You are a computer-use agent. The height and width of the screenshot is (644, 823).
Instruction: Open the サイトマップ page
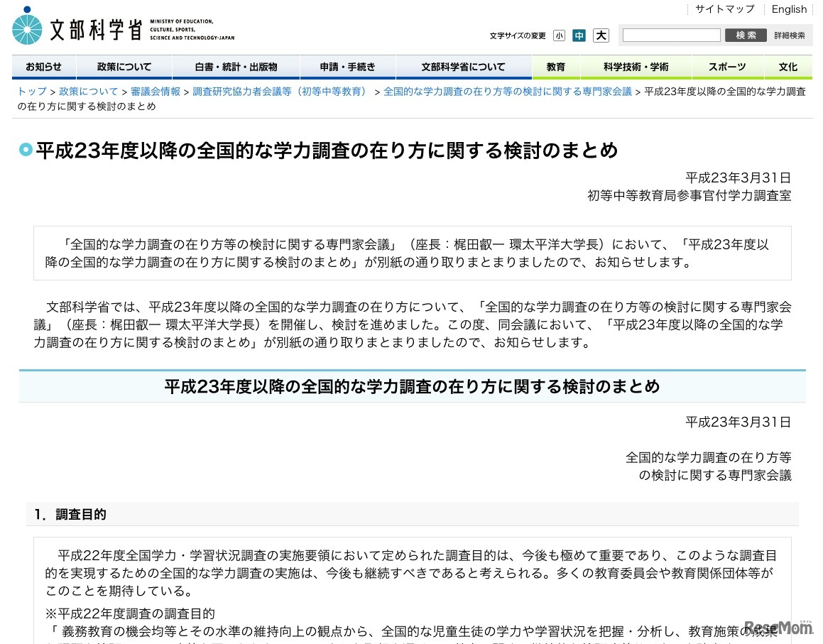tap(726, 9)
